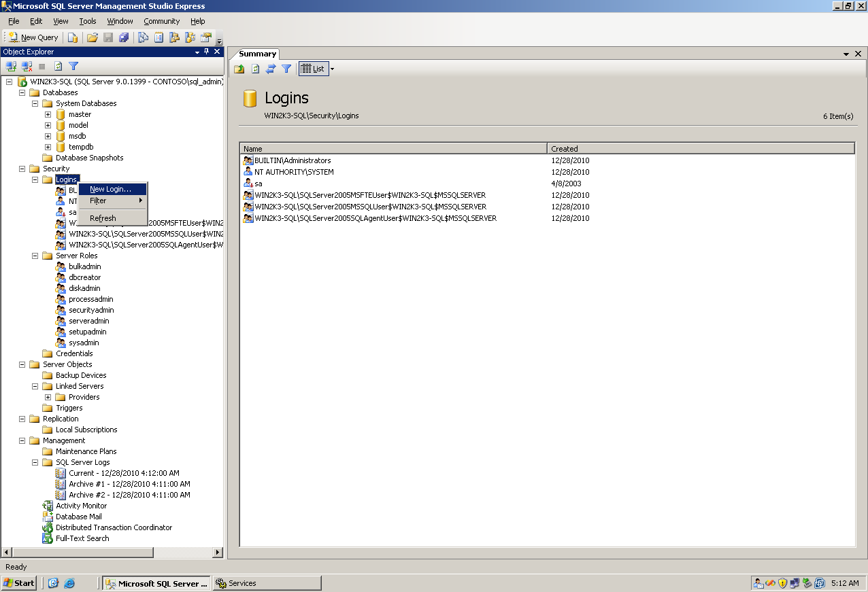Click the Filter icon in the Summary toolbar
Image resolution: width=868 pixels, height=592 pixels.
coord(286,69)
